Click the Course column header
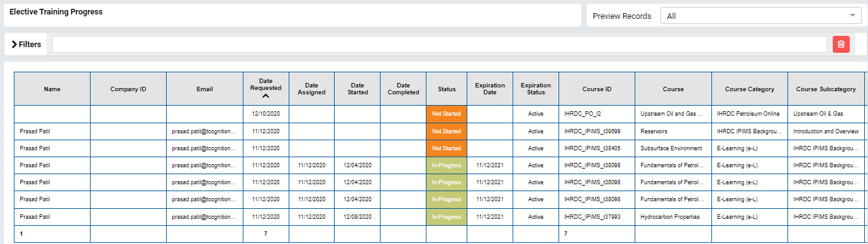This screenshot has width=868, height=244. [x=673, y=89]
